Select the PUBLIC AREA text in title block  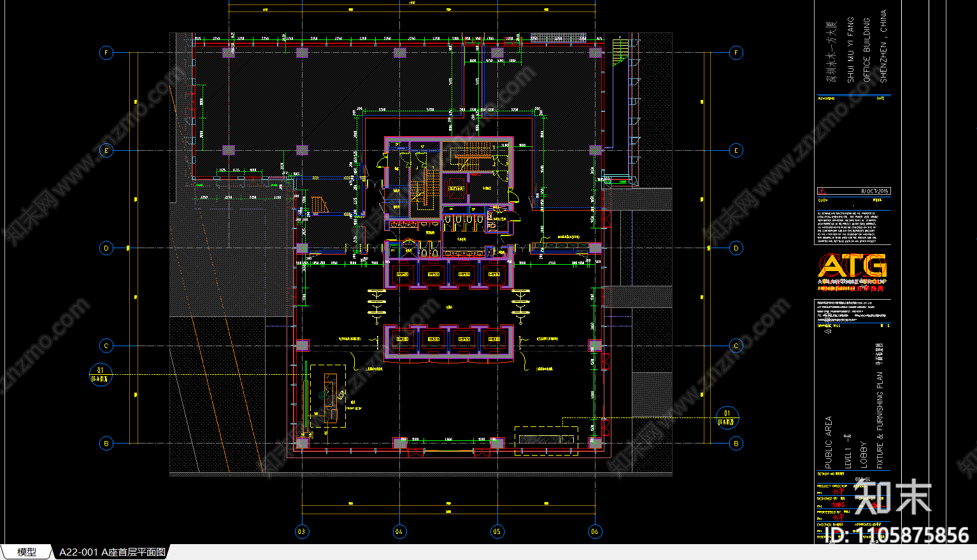828,443
